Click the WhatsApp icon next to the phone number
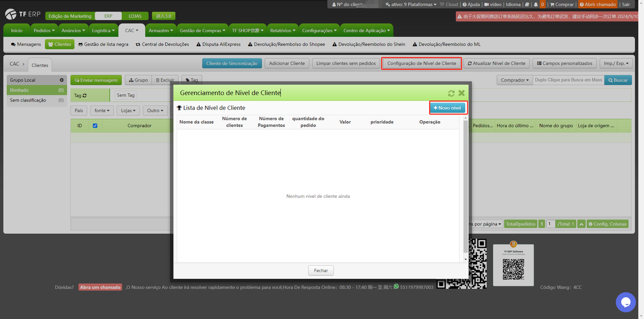Screen dimensions: 644x319 (396, 287)
